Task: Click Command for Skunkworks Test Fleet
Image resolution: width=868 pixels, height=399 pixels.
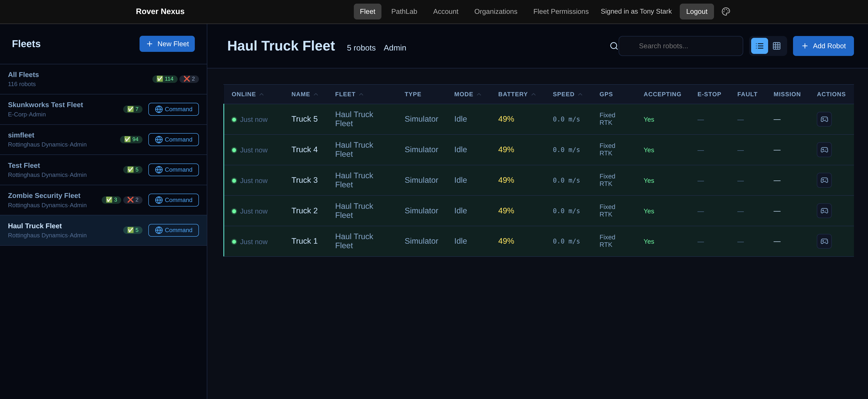Action: coord(174,109)
